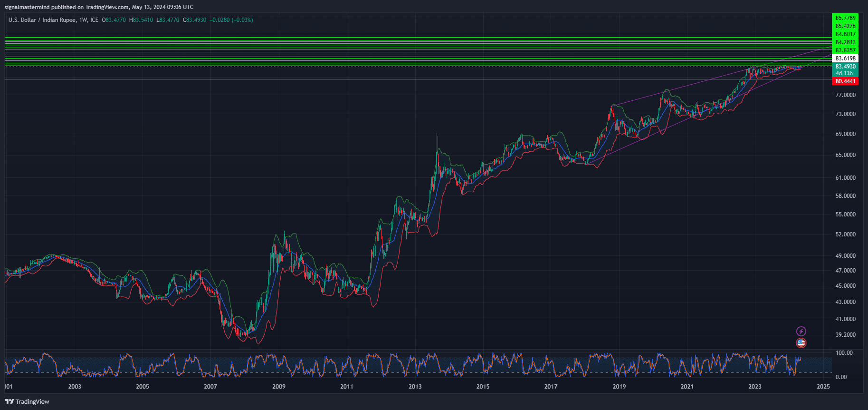Click the 73.0000 price axis label
868x410 pixels.
click(x=846, y=114)
